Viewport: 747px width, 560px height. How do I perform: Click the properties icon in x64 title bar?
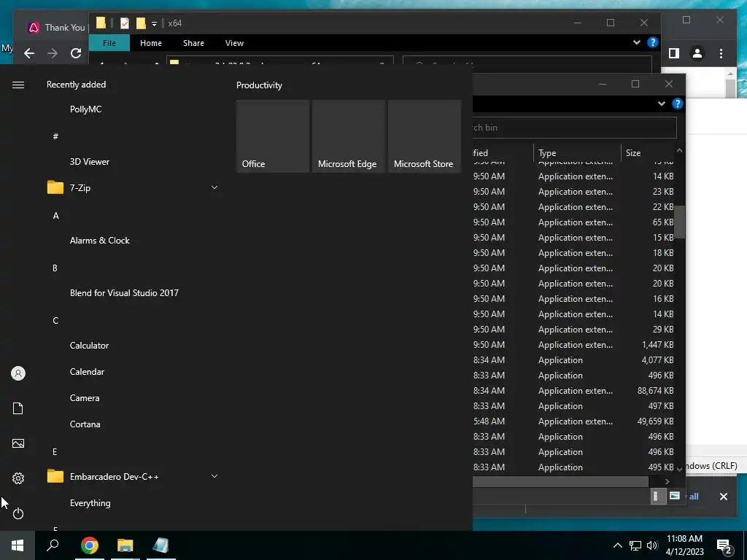click(x=124, y=23)
